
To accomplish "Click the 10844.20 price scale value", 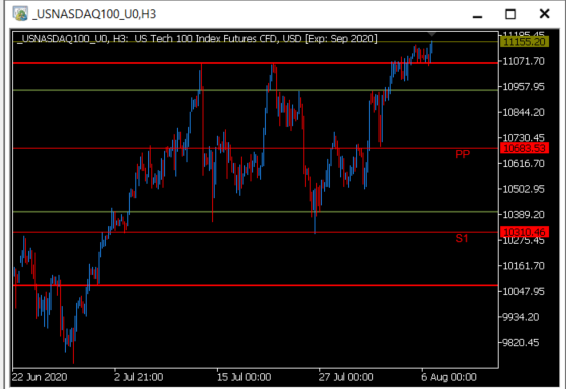I will (523, 113).
